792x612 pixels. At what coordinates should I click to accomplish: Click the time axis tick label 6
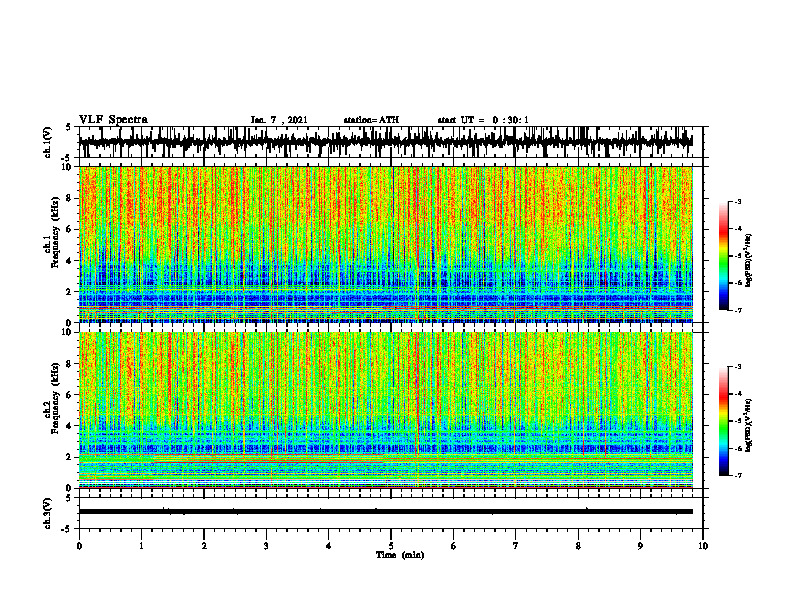point(454,546)
